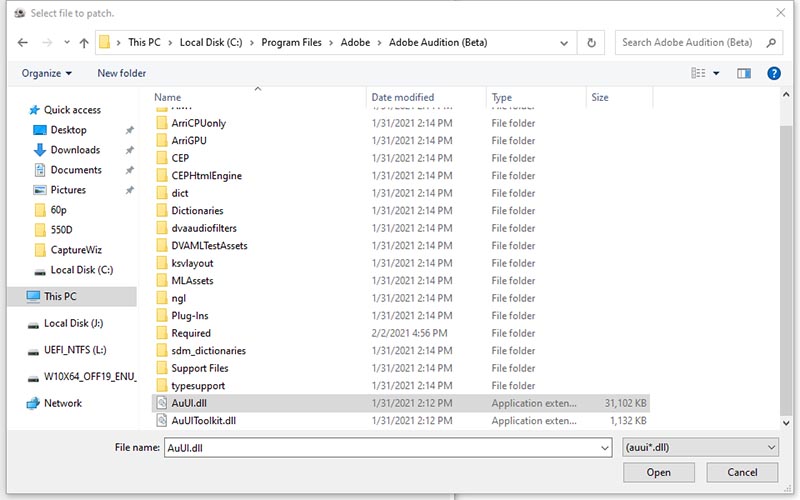The height and width of the screenshot is (500, 800).
Task: Select Adobe breadcrumb in path
Action: (355, 43)
